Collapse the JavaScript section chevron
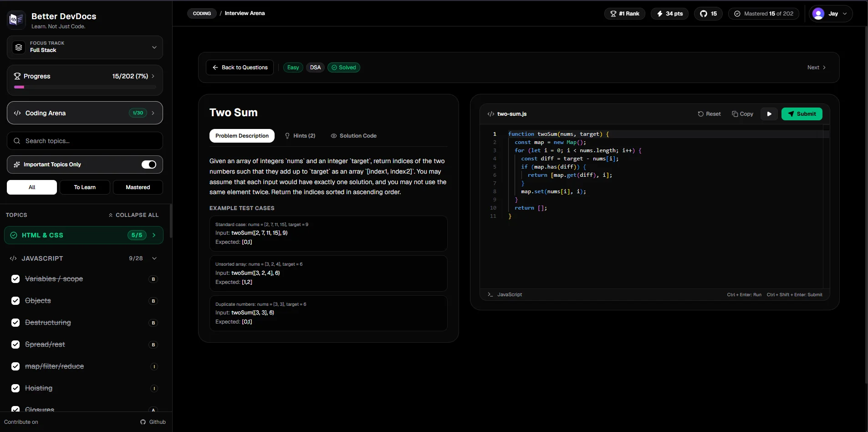This screenshot has height=432, width=868. [154, 258]
